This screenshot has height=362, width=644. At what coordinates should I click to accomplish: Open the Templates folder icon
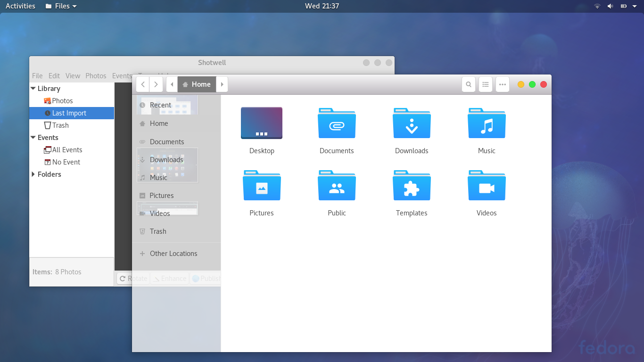pos(412,186)
